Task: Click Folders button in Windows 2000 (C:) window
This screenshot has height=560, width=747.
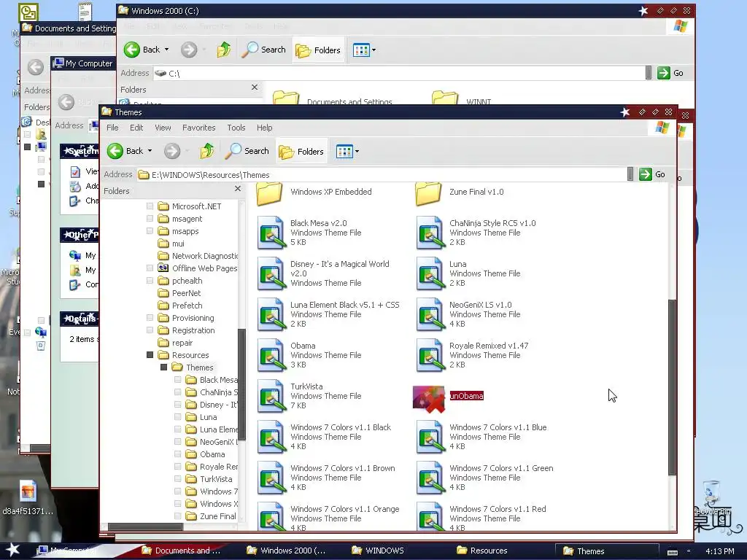Action: tap(318, 50)
